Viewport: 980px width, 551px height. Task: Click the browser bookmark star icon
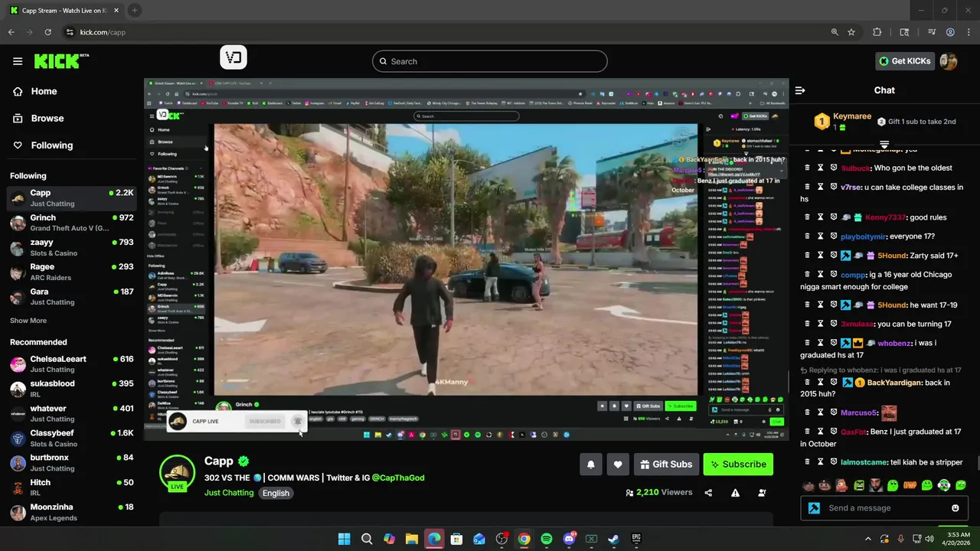click(851, 32)
